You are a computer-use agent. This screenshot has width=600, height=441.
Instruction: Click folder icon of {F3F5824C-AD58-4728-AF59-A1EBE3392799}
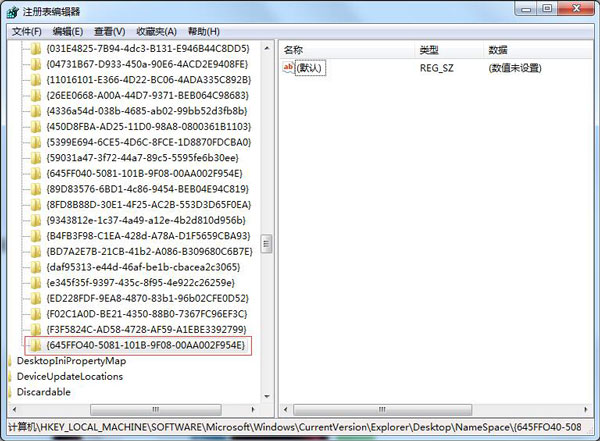click(x=36, y=330)
